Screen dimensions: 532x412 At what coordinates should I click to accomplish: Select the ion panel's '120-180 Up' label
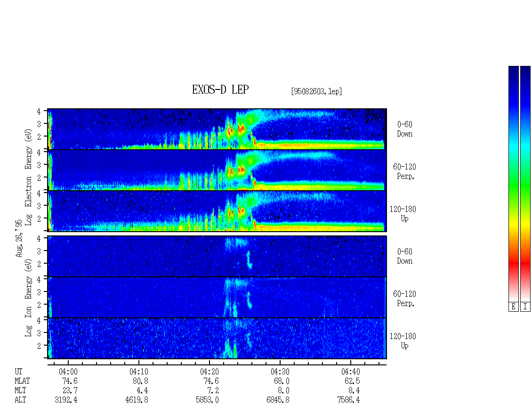click(x=403, y=341)
